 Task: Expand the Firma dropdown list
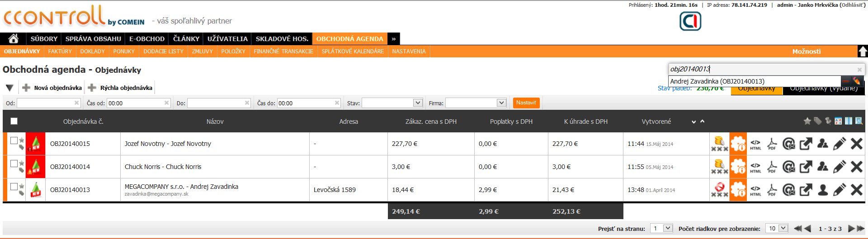tap(476, 103)
